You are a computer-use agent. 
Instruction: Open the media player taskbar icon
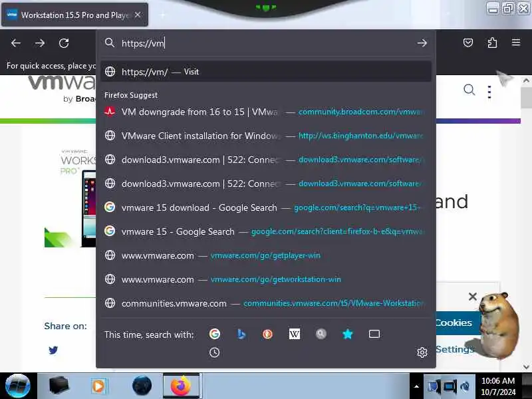pyautogui.click(x=99, y=386)
